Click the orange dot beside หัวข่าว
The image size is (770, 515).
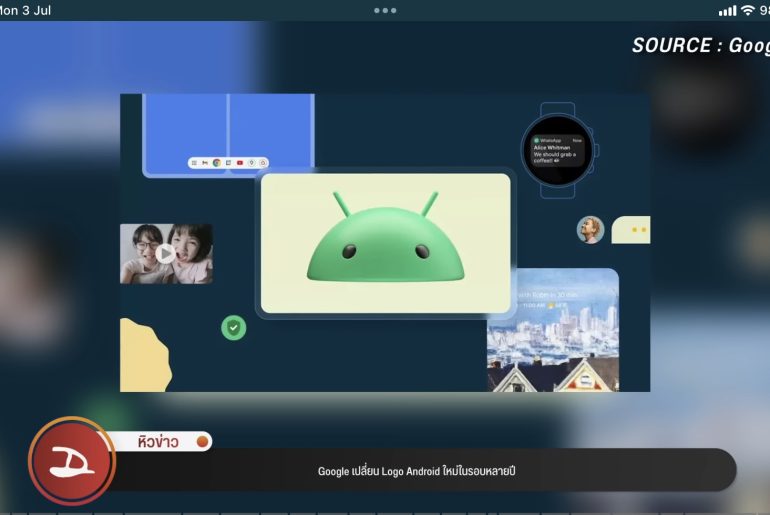[202, 441]
